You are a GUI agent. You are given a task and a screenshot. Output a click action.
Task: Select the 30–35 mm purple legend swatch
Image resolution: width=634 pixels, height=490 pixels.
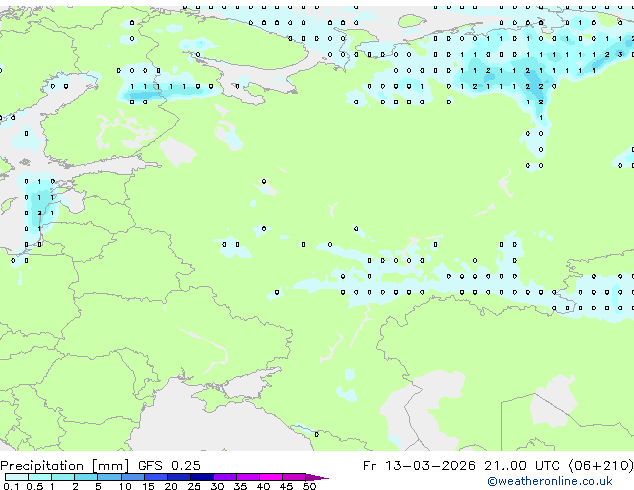click(225, 477)
